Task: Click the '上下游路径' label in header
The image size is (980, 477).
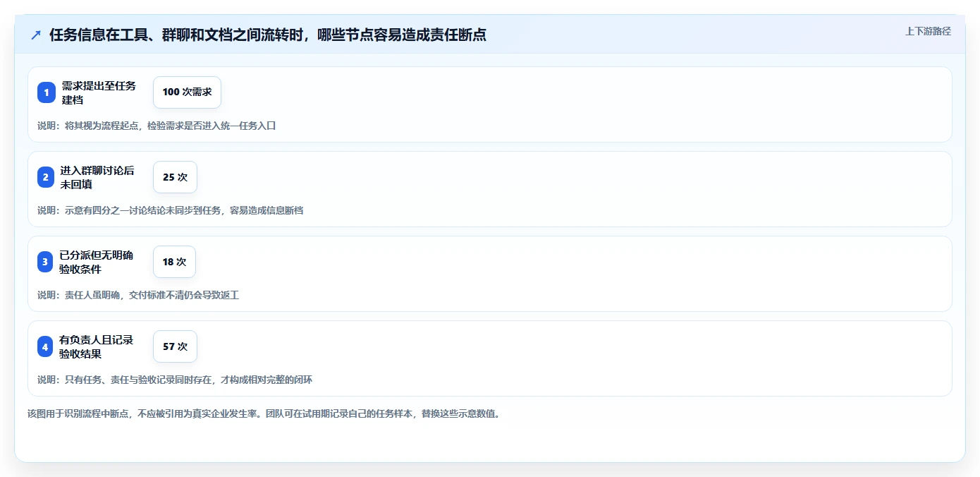Action: point(928,31)
